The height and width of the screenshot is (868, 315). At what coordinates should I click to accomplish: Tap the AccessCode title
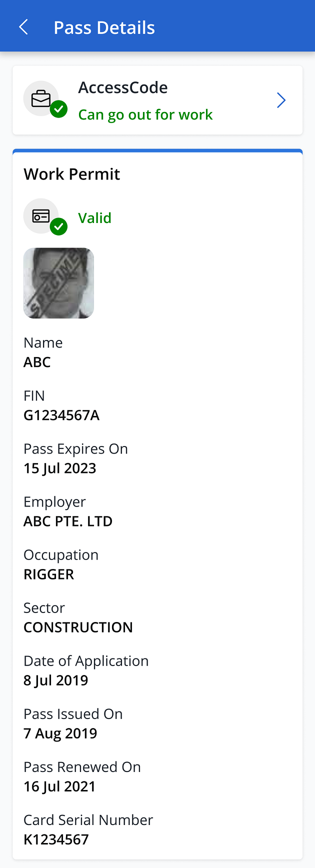click(x=123, y=87)
